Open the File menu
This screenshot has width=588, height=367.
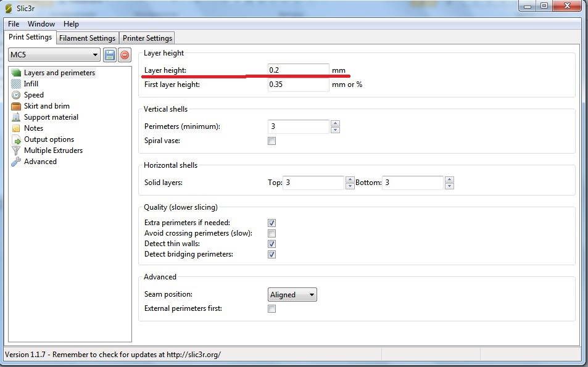pyautogui.click(x=14, y=24)
